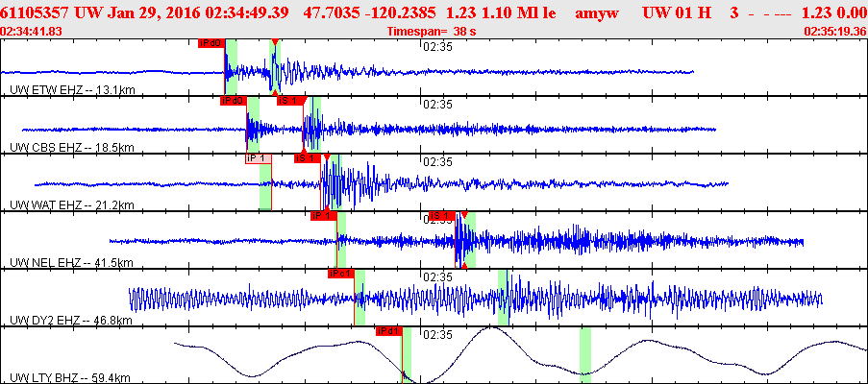
Task: Click the station label UW DY2 EHZ -- 46.8km
Action: coord(71,321)
